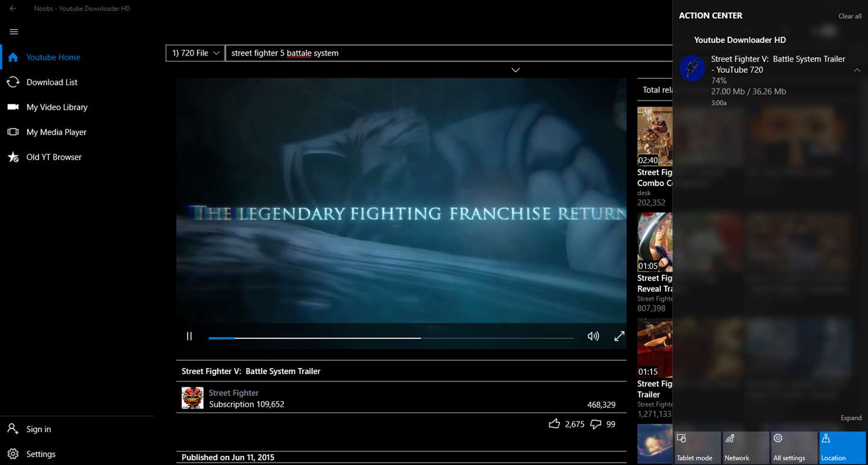
Task: Open the app Settings
Action: pos(77,454)
